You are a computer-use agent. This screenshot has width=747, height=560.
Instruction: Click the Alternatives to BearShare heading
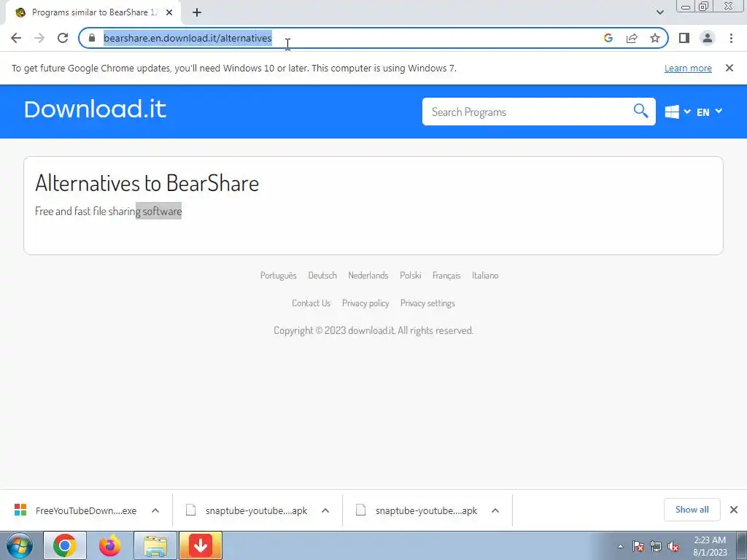[x=147, y=183]
